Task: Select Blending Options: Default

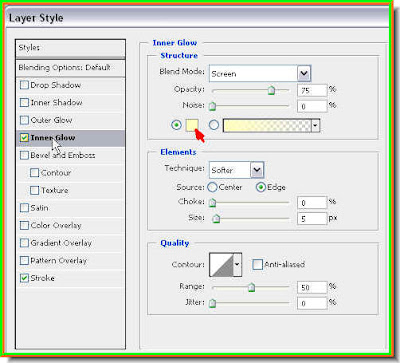Action: point(70,68)
